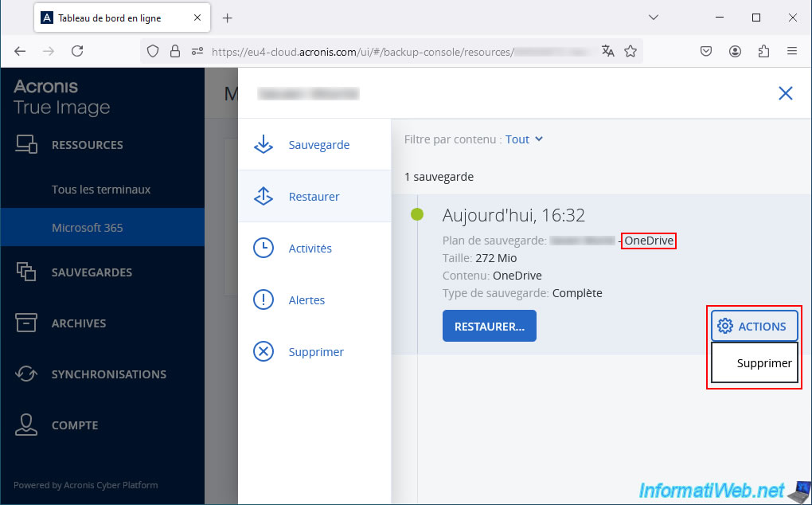Click the Restaurer upload arrow icon
This screenshot has width=812, height=505.
click(263, 196)
